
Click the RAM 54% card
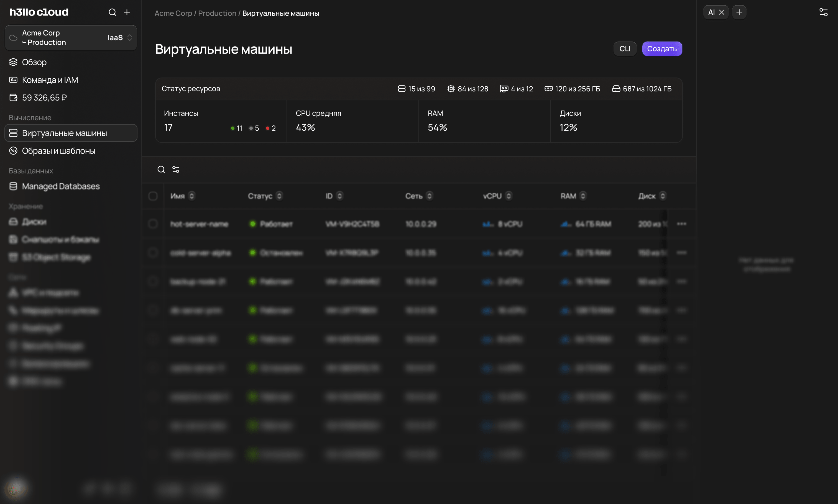click(x=484, y=121)
